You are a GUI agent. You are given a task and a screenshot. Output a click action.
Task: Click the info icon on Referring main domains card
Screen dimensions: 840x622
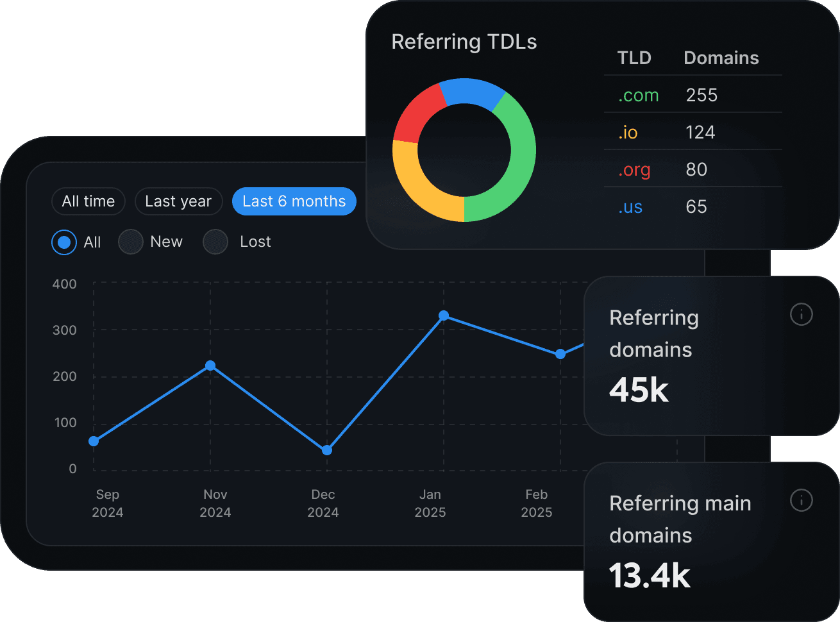coord(802,501)
